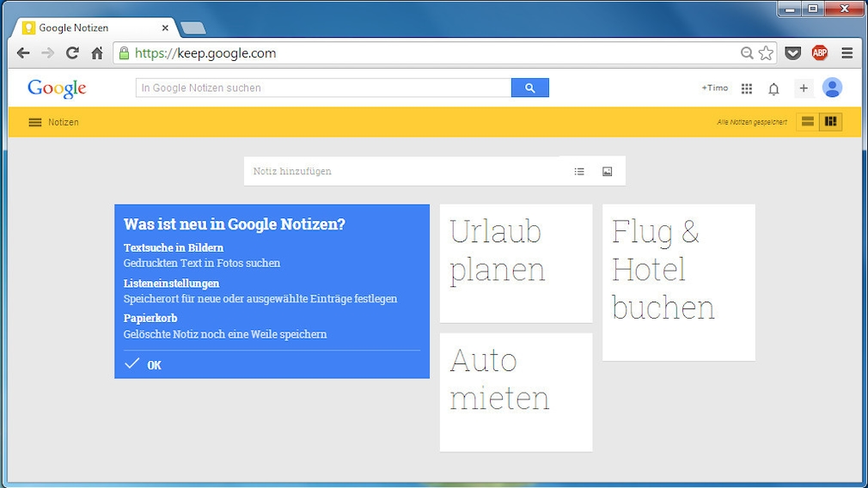This screenshot has width=868, height=488.
Task: Bookmark this page with the star icon
Action: (766, 53)
